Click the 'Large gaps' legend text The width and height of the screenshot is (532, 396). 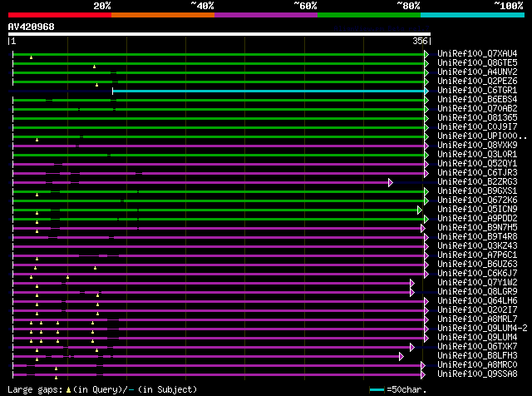coord(35,389)
